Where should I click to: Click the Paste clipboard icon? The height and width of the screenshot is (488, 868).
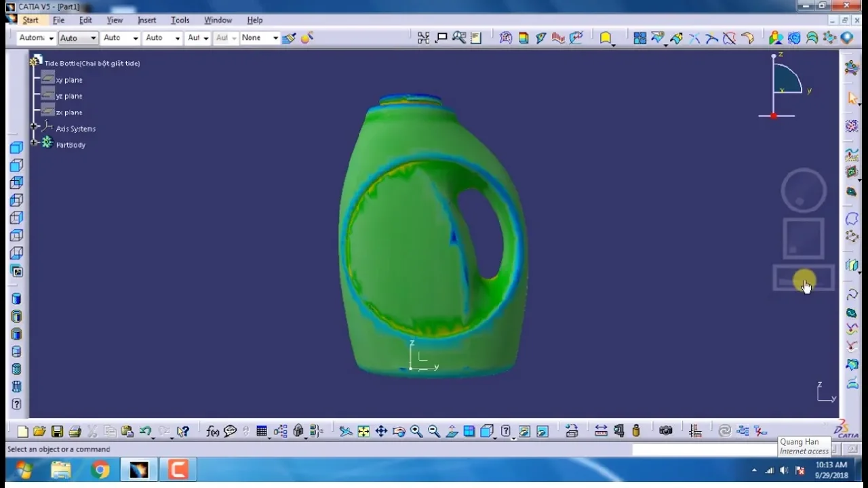[x=127, y=431]
